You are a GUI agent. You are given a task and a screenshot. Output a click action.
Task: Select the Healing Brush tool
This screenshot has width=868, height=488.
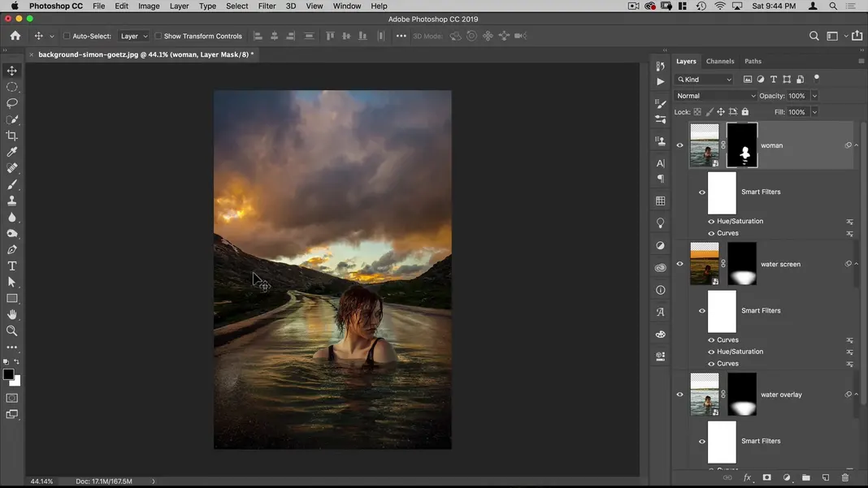(x=11, y=168)
